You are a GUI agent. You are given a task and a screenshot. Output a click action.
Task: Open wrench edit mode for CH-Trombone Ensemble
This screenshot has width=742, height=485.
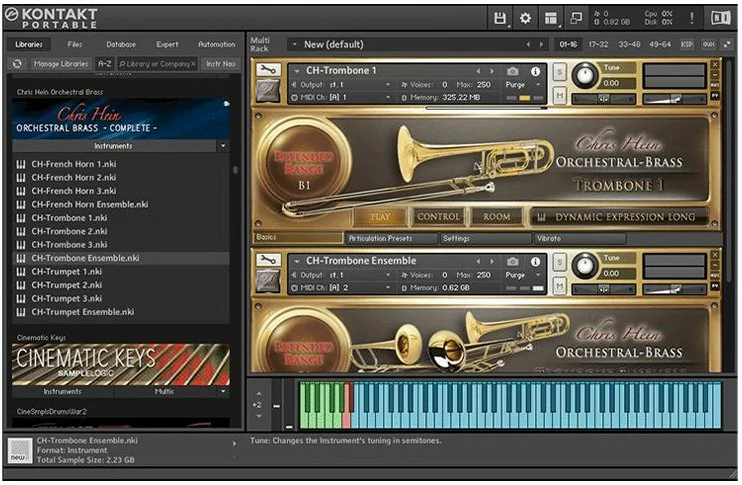268,260
